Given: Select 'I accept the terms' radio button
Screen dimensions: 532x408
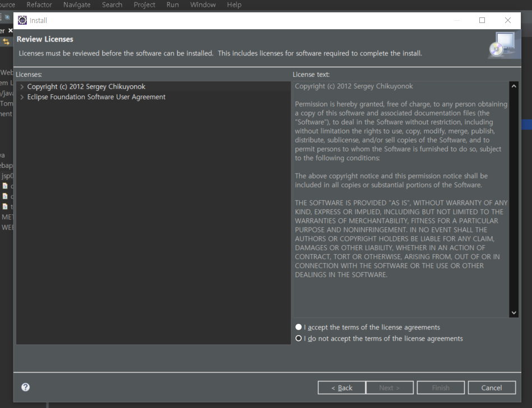Looking at the screenshot, I should 299,327.
